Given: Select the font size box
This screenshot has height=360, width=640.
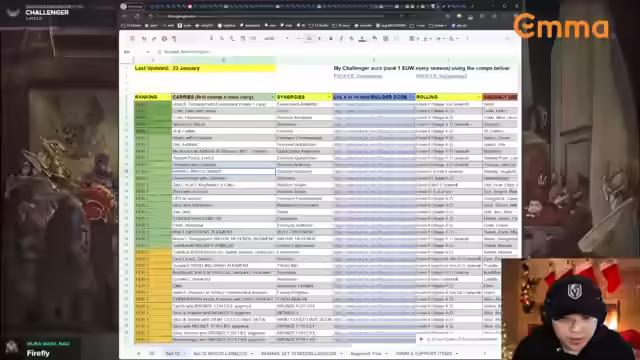Looking at the screenshot, I should [309, 38].
